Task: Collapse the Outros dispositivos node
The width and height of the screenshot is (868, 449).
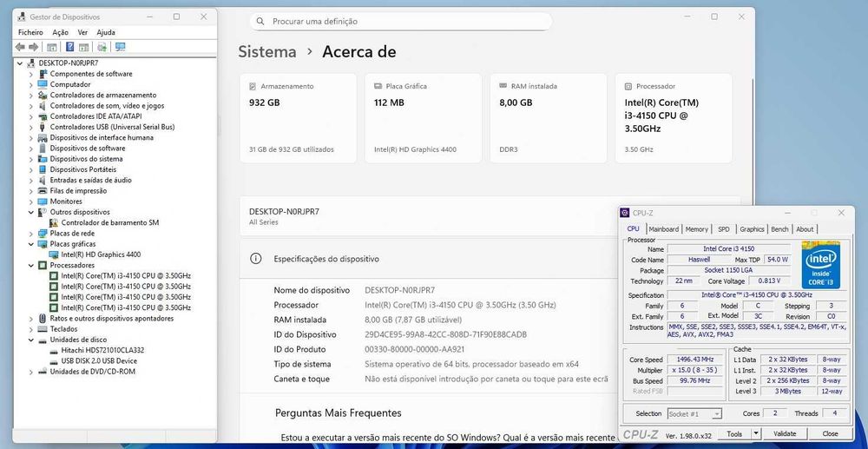Action: (x=31, y=212)
